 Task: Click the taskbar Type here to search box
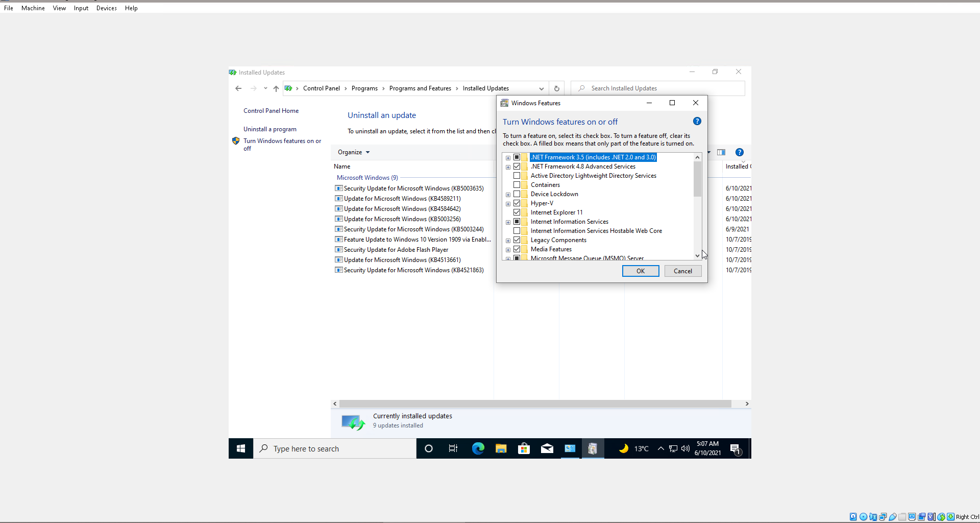click(x=335, y=448)
